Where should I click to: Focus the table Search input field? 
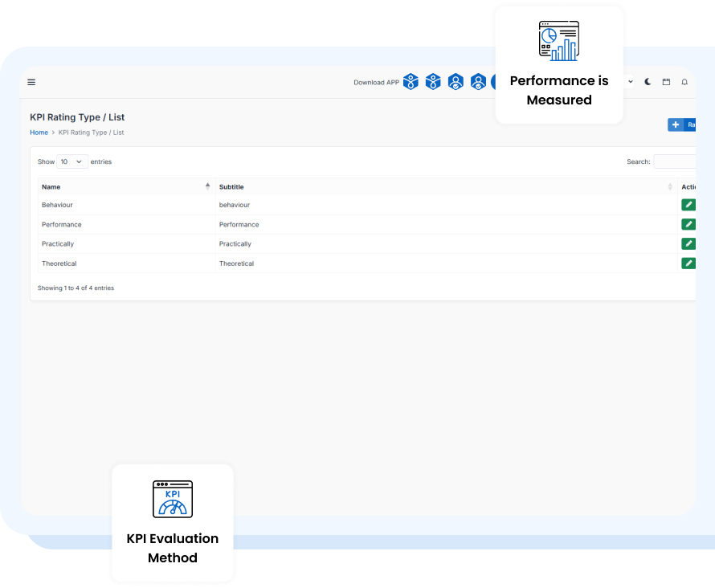coord(675,161)
